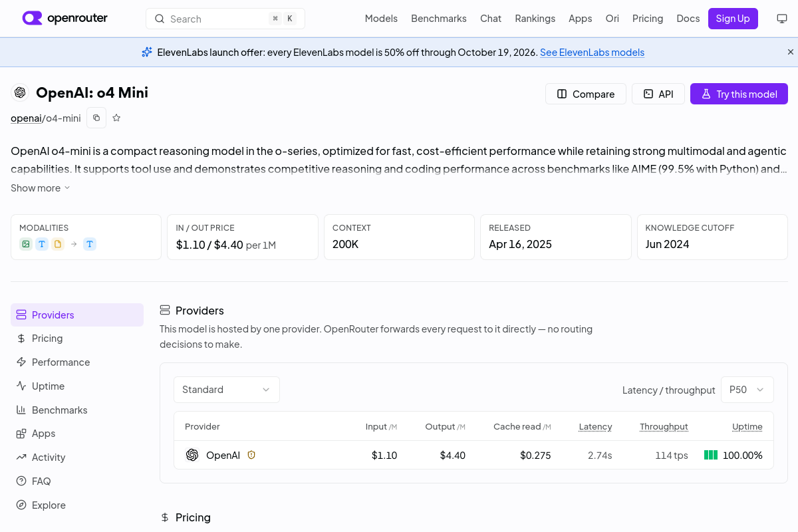Click the green uptime bars indicator

711,455
